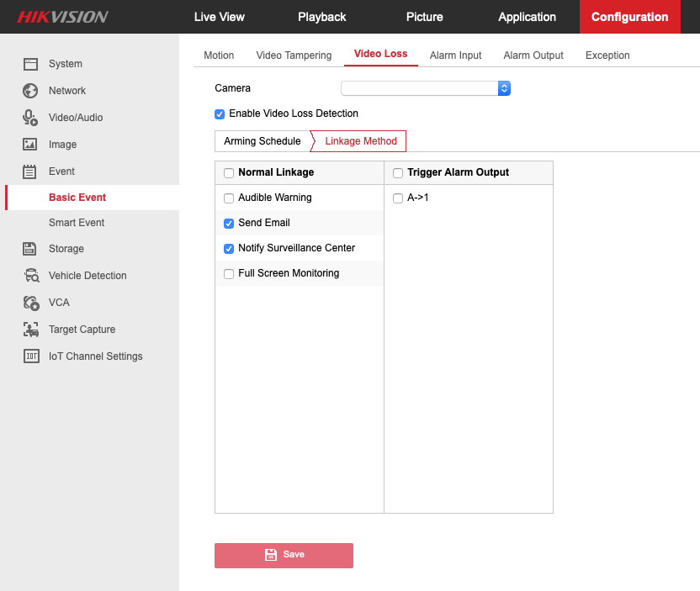Switch to the Motion tab
This screenshot has height=591, width=700.
(219, 55)
